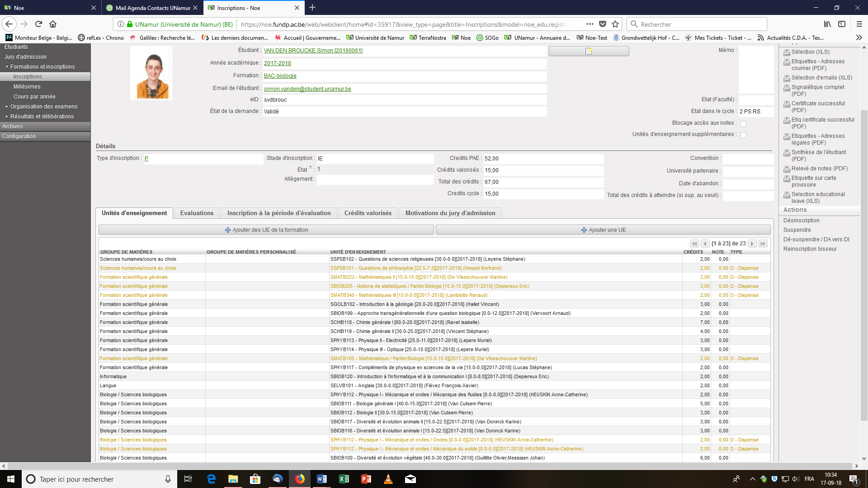Image resolution: width=868 pixels, height=488 pixels.
Task: Open the Firefox home page icon
Action: coord(53,24)
